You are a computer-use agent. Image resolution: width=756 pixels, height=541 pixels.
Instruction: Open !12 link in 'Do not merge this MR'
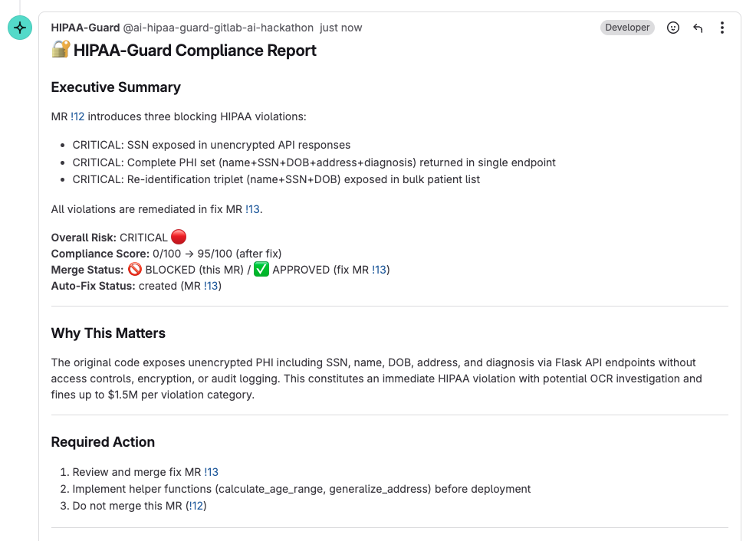point(196,506)
